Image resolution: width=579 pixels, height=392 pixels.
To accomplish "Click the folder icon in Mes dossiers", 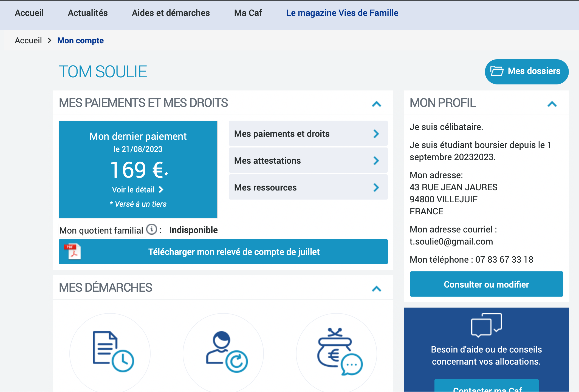I will tap(497, 71).
